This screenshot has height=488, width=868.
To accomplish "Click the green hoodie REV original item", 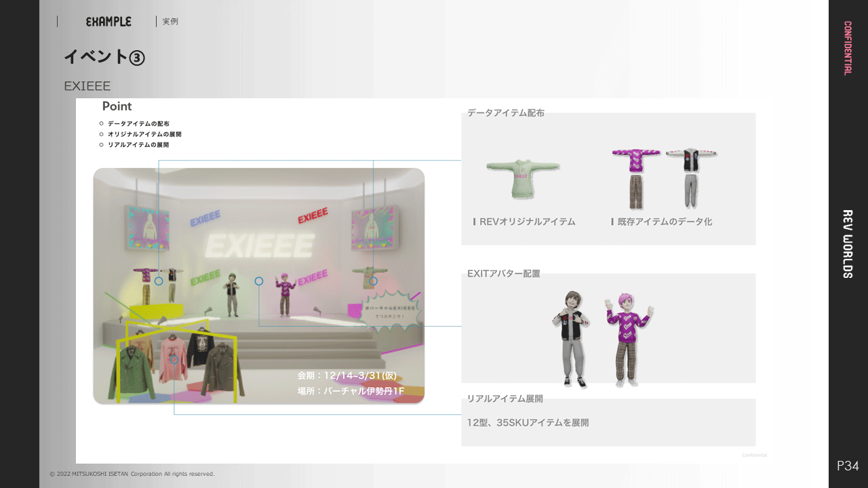I will click(x=522, y=178).
